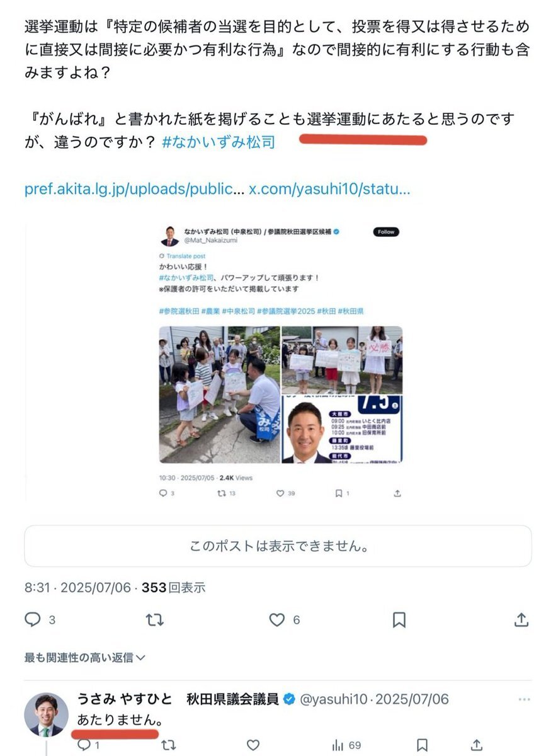The width and height of the screenshot is (534, 756).
Task: Bookmark the あたりません reply
Action: [x=423, y=746]
